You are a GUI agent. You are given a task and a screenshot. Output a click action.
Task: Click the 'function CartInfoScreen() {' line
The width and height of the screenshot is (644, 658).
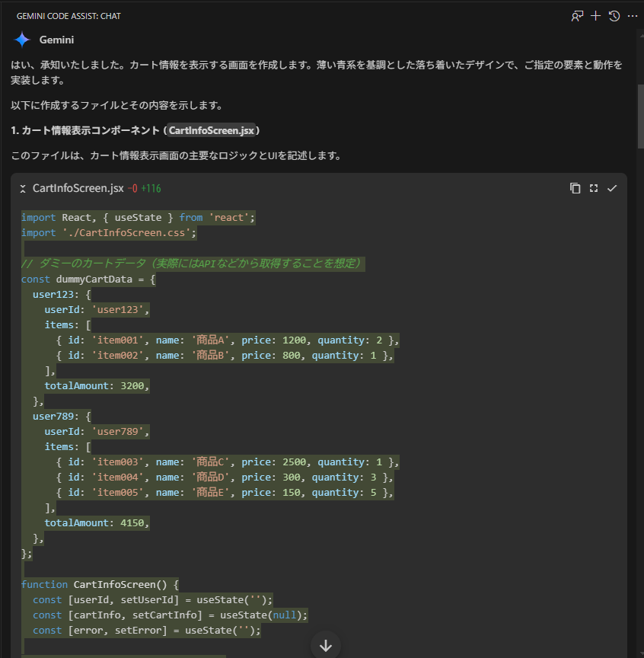pyautogui.click(x=100, y=585)
